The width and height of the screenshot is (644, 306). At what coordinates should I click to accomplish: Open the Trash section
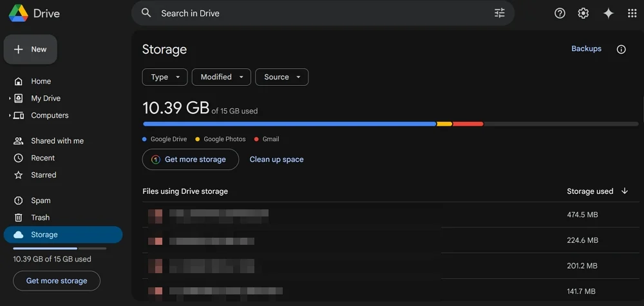pyautogui.click(x=40, y=218)
